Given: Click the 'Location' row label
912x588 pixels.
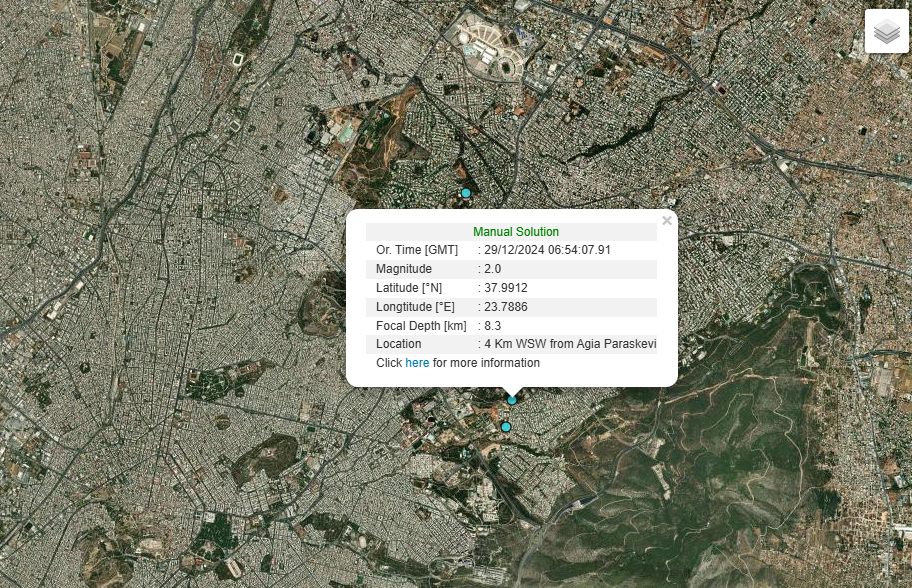Looking at the screenshot, I should click(x=399, y=344).
